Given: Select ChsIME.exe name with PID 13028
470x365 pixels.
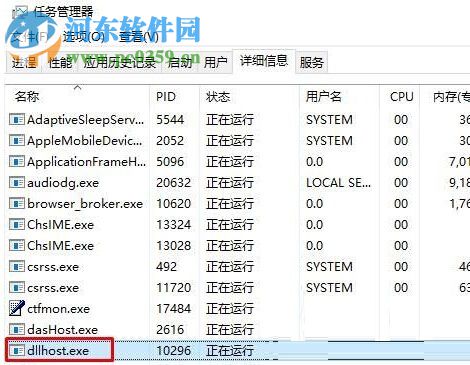Looking at the screenshot, I should click(60, 246).
